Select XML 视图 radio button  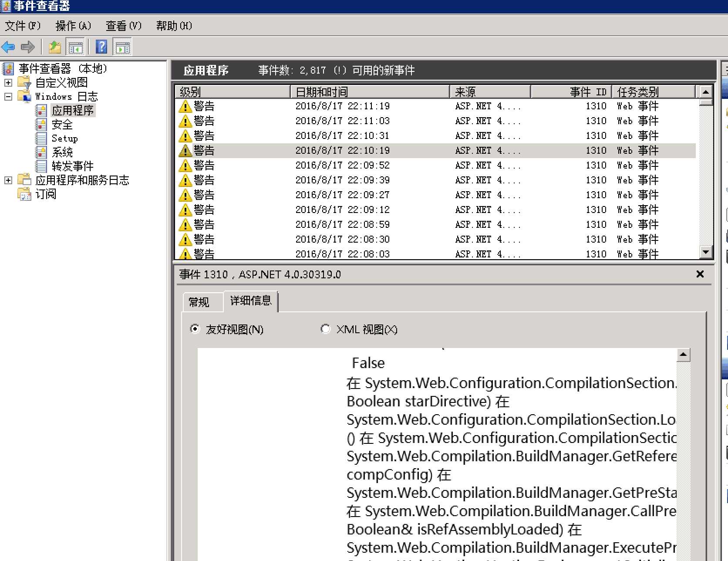click(x=325, y=329)
